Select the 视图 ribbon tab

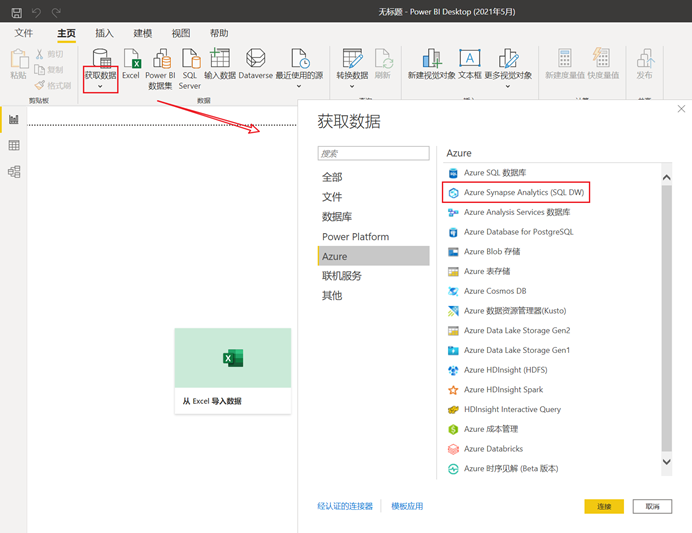pos(181,33)
